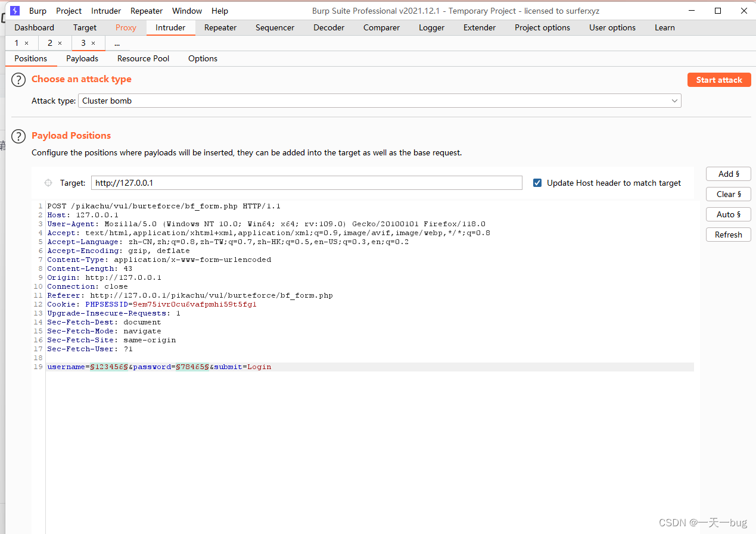Click the Accept-Encoding header line
Viewport: 756px width, 534px height.
(x=119, y=251)
